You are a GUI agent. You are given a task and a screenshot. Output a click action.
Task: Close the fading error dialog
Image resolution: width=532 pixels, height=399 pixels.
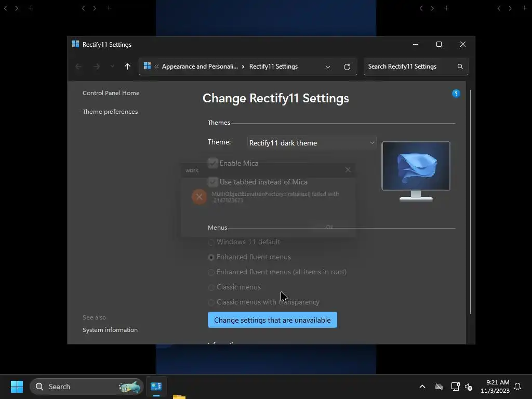tap(348, 170)
